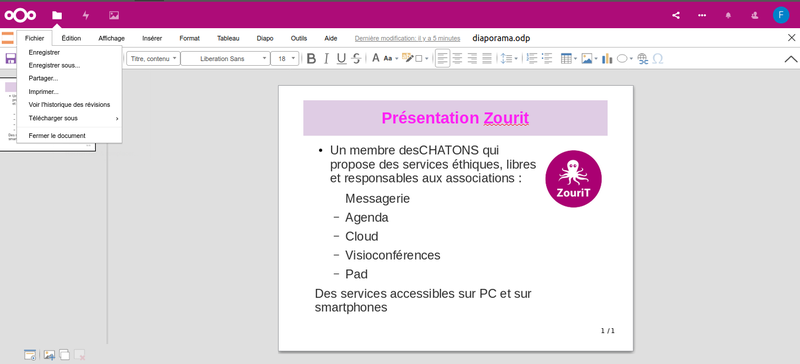Open the Liberation Sans font dropdown
800x364 pixels.
(x=225, y=59)
